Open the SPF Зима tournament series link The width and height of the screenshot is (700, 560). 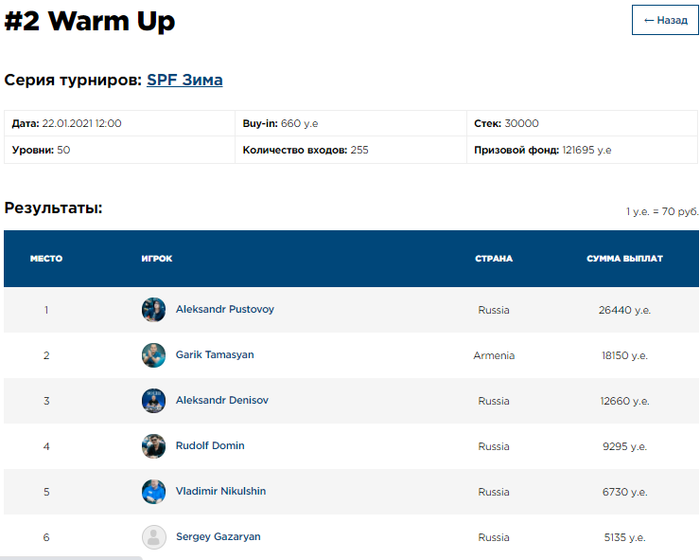[x=185, y=80]
